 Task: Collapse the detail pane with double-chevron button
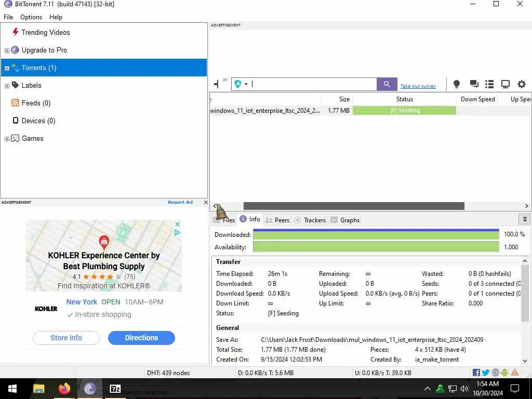[x=525, y=219]
